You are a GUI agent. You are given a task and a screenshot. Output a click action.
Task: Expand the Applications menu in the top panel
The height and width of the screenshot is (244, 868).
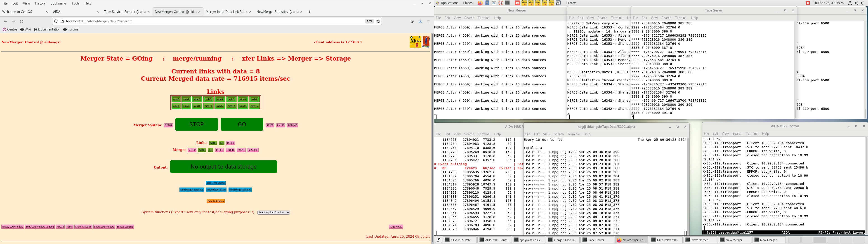pyautogui.click(x=449, y=3)
